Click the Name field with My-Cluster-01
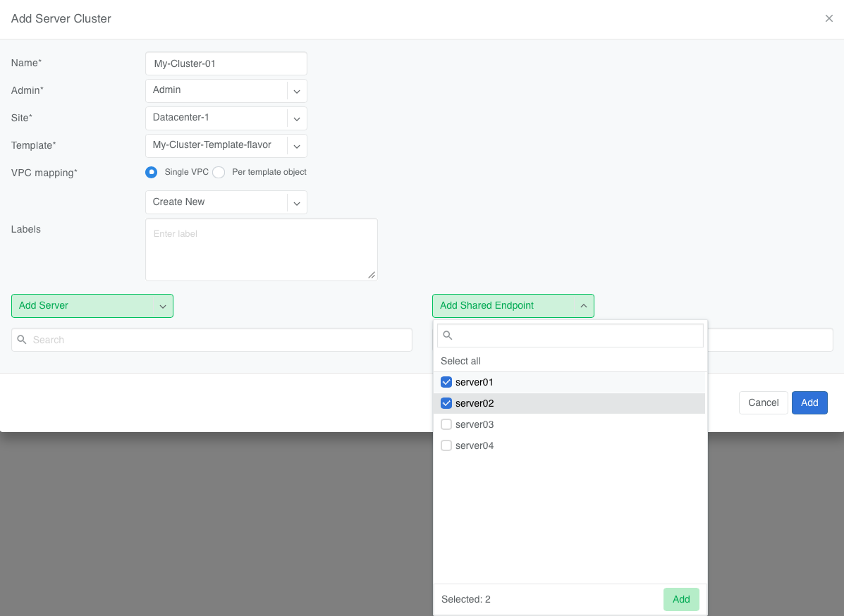This screenshot has width=844, height=616. click(226, 63)
